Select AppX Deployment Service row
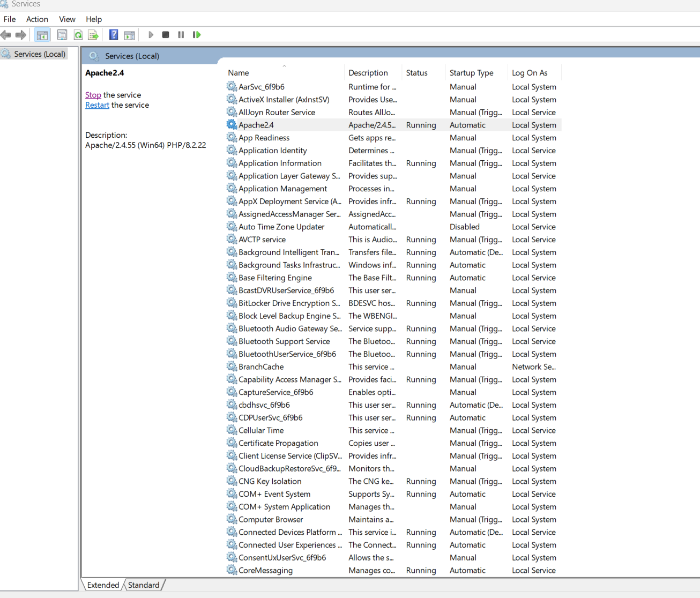 pyautogui.click(x=393, y=201)
